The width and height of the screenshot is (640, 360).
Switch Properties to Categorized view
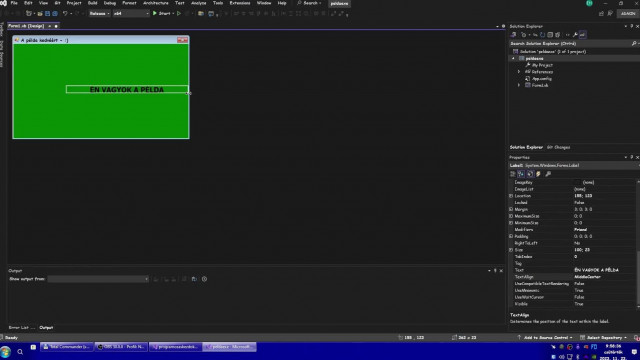point(513,174)
